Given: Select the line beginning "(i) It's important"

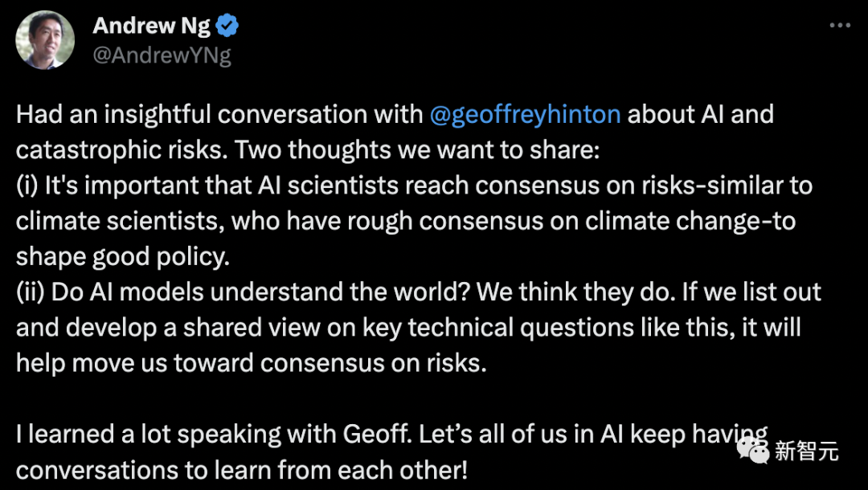Looking at the screenshot, I should [414, 185].
